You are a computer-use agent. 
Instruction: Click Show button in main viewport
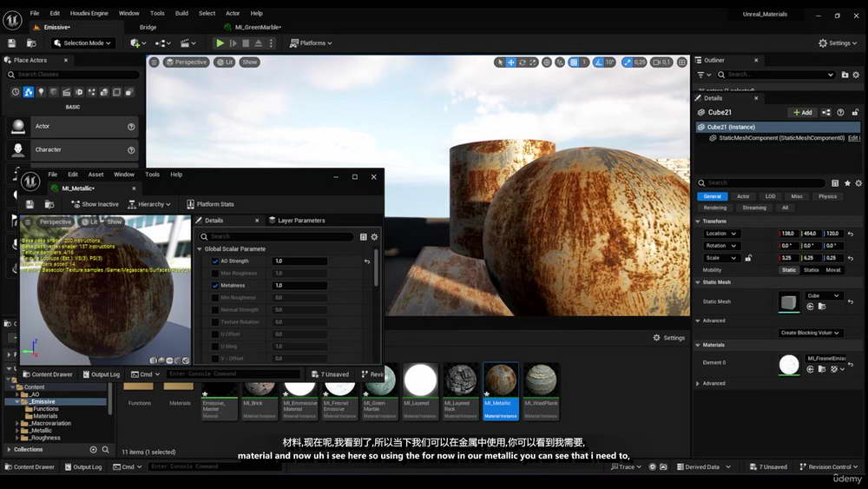click(x=250, y=62)
